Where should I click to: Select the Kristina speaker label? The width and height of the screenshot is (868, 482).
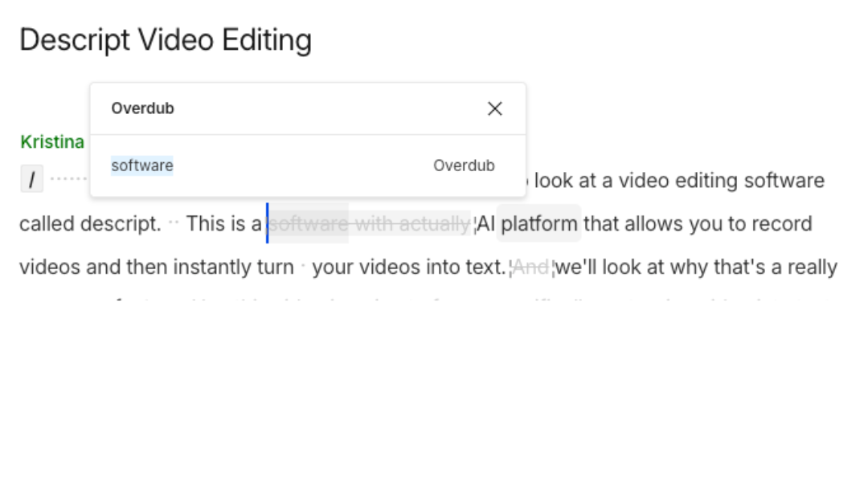click(52, 142)
